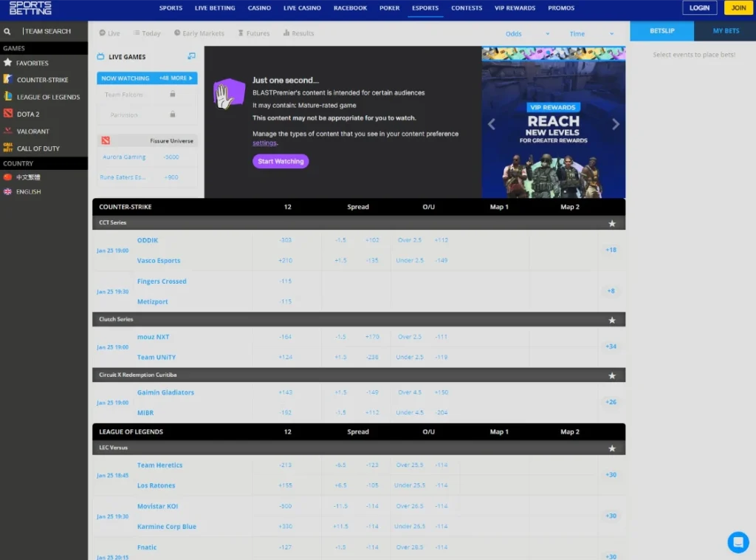
Task: Expand +34 markets for mouz NXT match
Action: click(611, 346)
